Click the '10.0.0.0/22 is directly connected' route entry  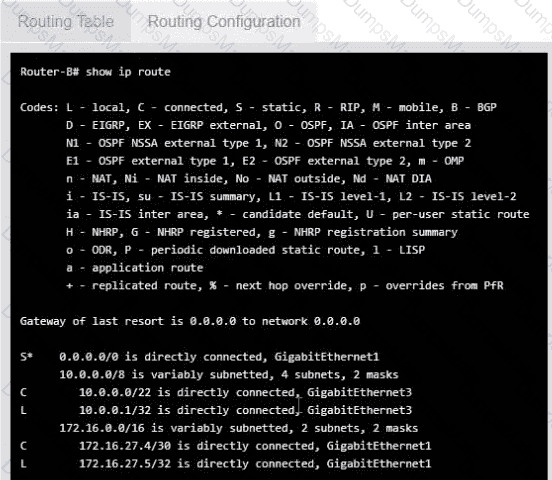216,392
